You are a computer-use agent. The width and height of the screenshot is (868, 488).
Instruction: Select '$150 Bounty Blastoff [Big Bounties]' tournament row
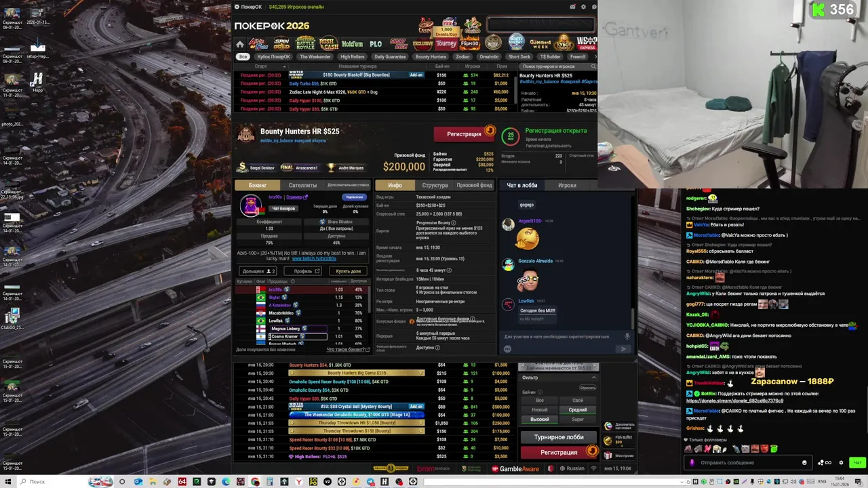[x=374, y=75]
